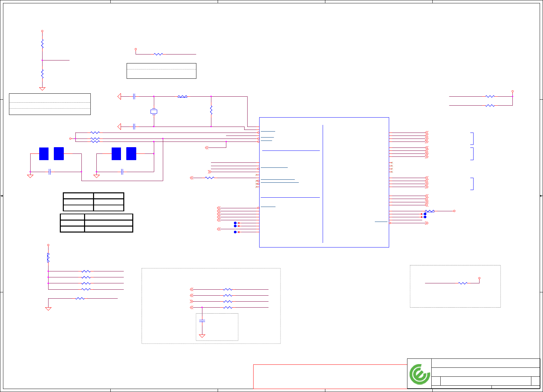Click ground symbol under top-left voltage divider
The height and width of the screenshot is (392, 543).
(42, 89)
